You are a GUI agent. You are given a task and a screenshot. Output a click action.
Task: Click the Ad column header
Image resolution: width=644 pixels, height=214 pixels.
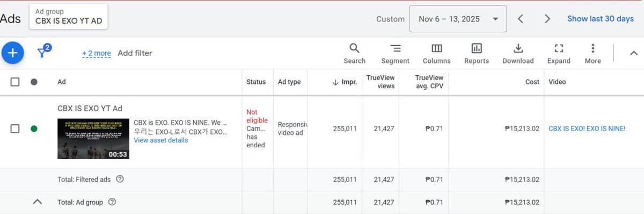pyautogui.click(x=62, y=82)
